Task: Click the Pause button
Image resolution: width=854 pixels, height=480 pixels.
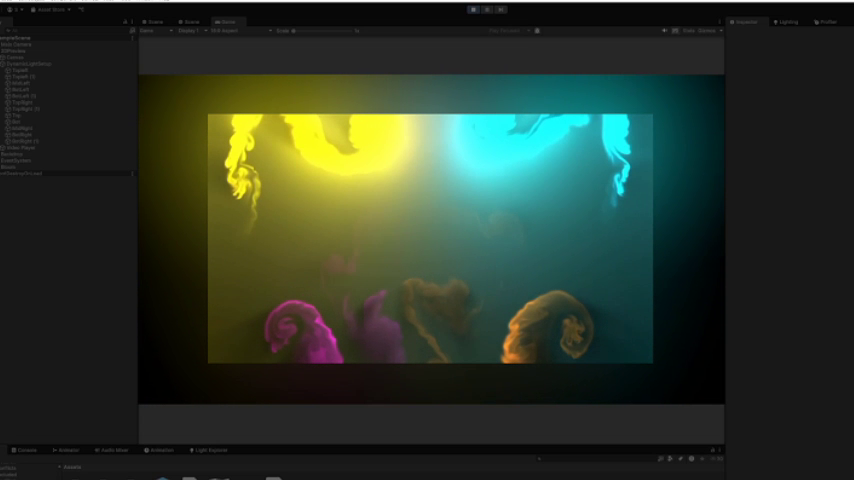Action: click(487, 10)
